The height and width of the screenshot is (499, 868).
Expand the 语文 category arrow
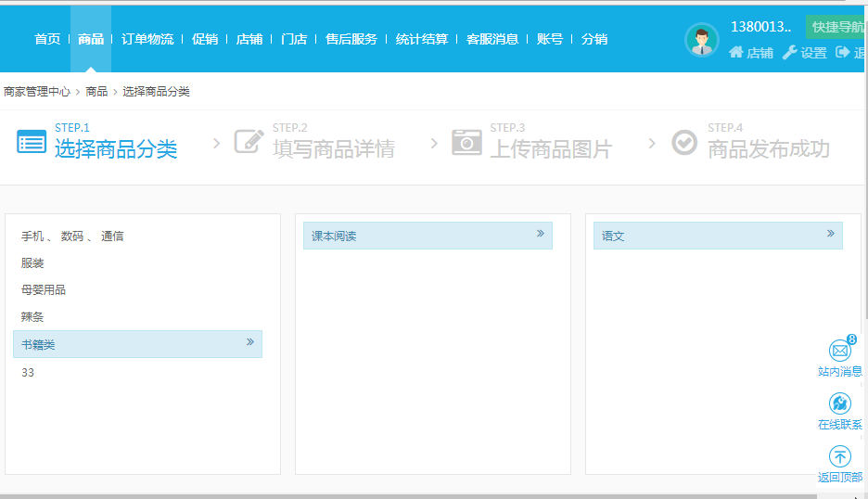(x=830, y=234)
